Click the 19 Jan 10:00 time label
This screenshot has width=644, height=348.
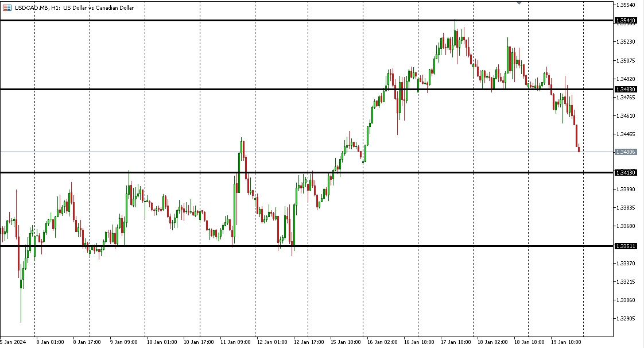tap(567, 342)
